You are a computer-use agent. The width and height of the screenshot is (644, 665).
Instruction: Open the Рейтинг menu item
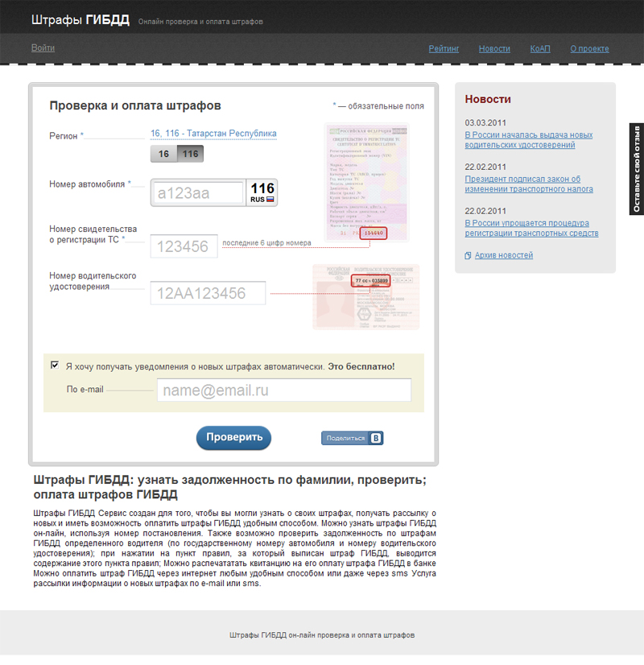[x=444, y=48]
